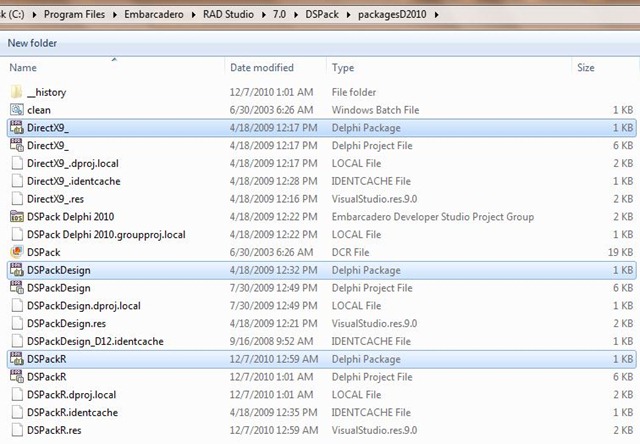
Task: Click DSPackDesign_D12.identcache file icon
Action: click(17, 341)
